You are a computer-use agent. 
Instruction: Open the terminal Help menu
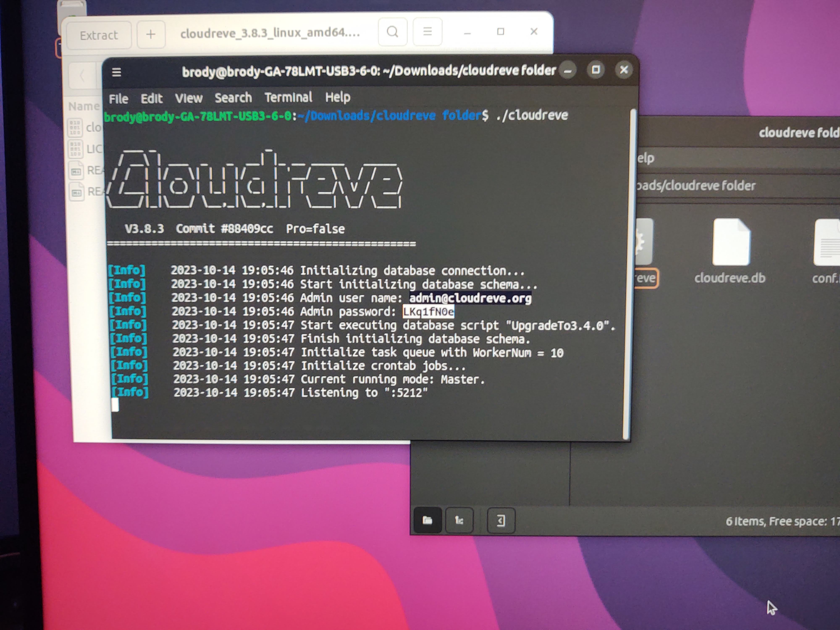coord(338,97)
